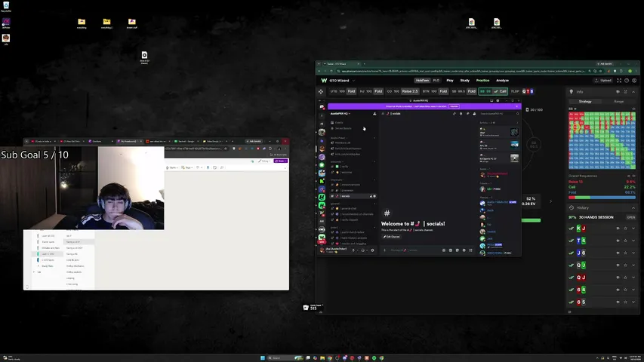This screenshot has height=362, width=644.
Task: Star the Q J (red Q) hand in history
Action: pyautogui.click(x=626, y=278)
